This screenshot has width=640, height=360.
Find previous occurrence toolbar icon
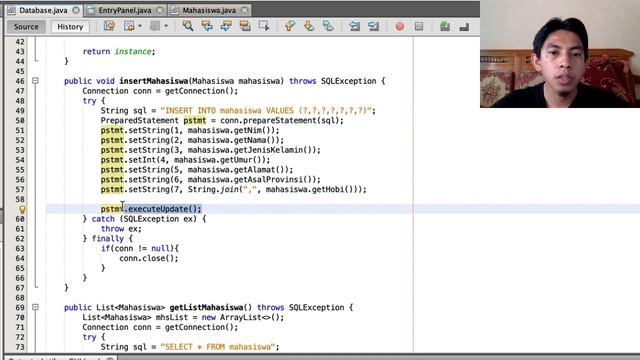tap(207, 26)
